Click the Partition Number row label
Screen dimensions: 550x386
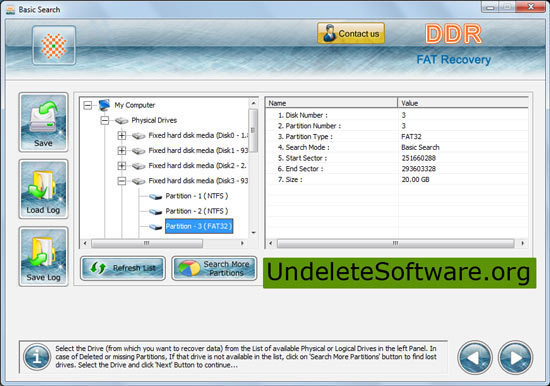(x=309, y=126)
